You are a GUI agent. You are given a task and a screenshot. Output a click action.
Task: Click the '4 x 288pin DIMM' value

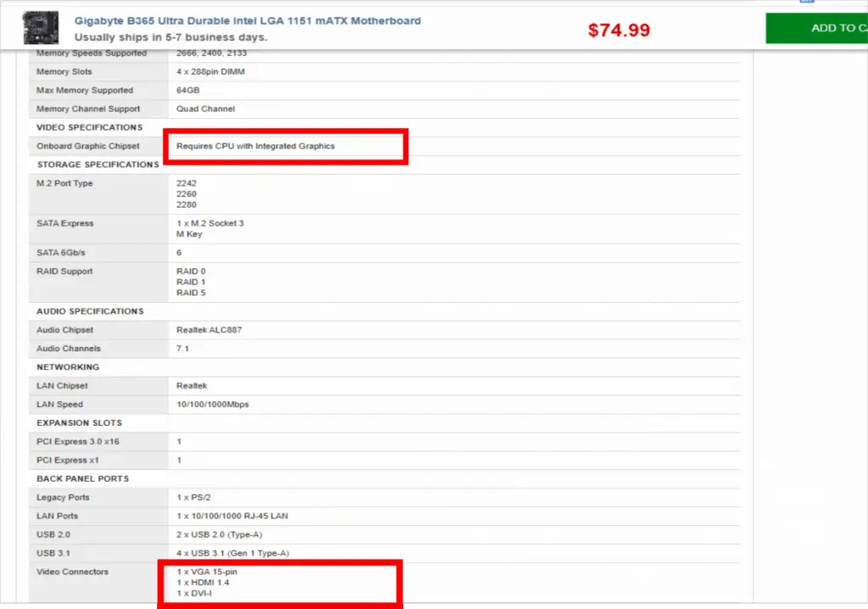point(210,71)
